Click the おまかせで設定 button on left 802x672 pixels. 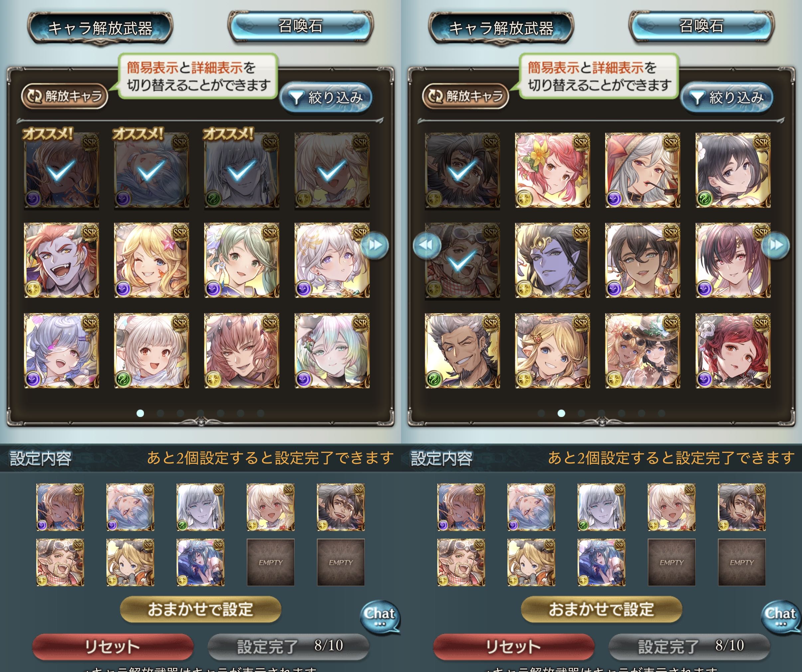(200, 609)
